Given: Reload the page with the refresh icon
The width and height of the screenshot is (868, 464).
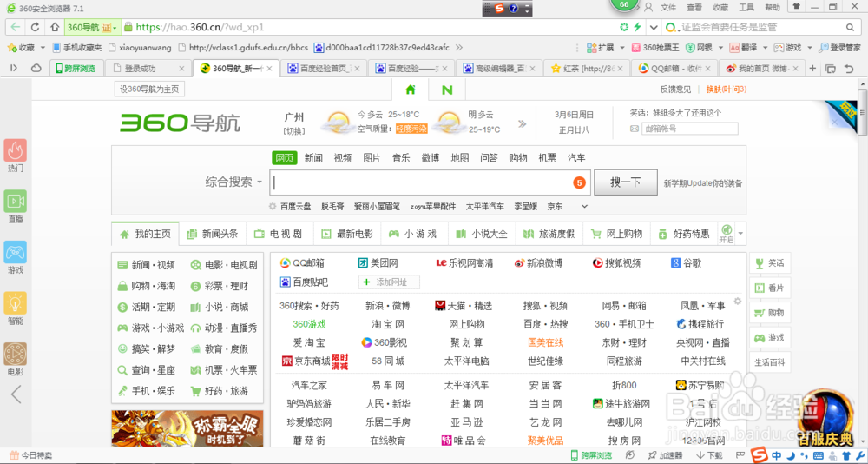Looking at the screenshot, I should (35, 27).
